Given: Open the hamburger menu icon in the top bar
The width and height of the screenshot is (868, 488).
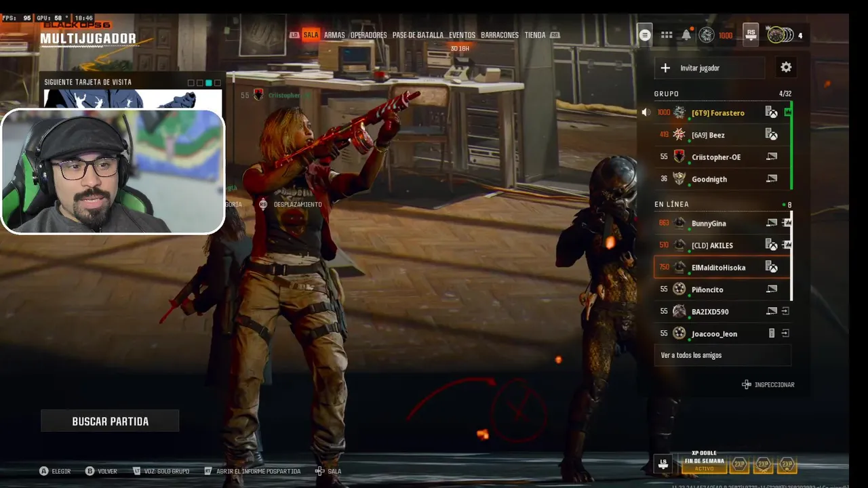Looking at the screenshot, I should point(645,35).
